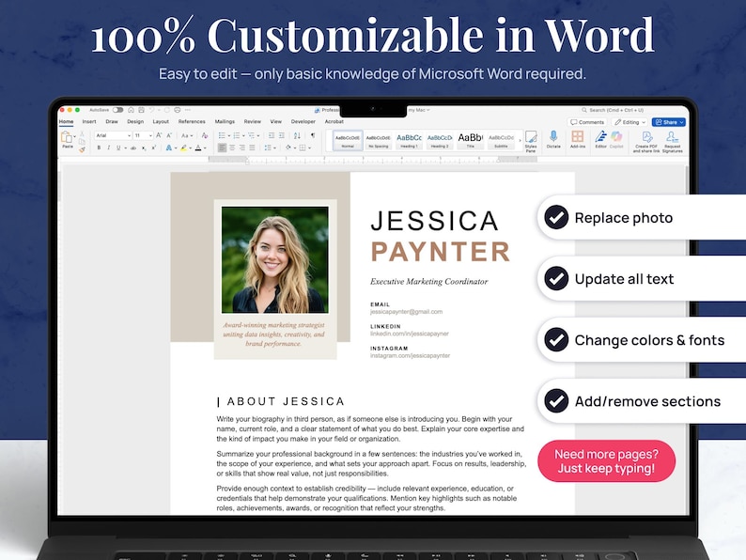Toggle Superscript formatting
Screen dimensions: 746x560
[154, 148]
